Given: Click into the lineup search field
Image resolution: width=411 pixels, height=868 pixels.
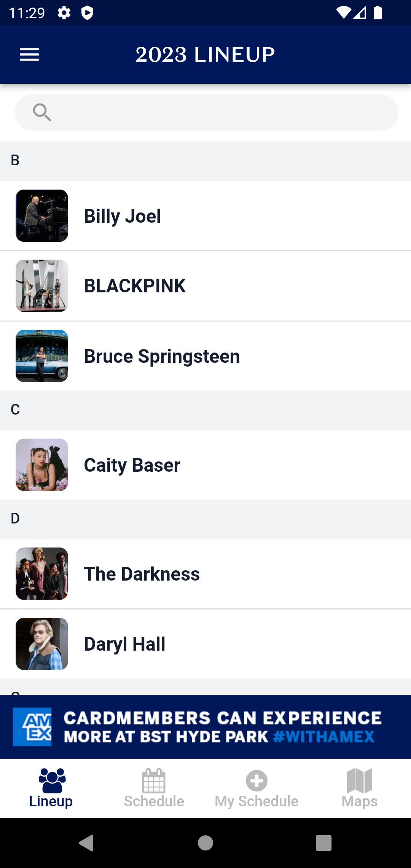Looking at the screenshot, I should pyautogui.click(x=225, y=113).
